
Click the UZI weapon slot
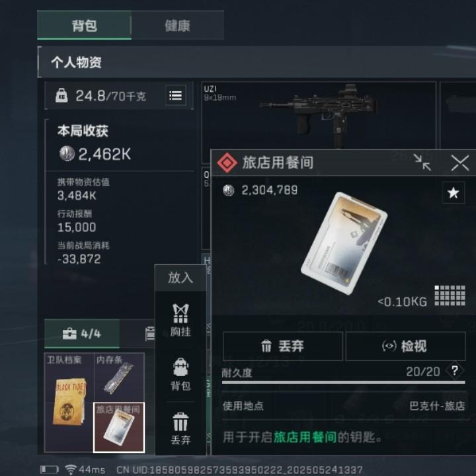(319, 115)
